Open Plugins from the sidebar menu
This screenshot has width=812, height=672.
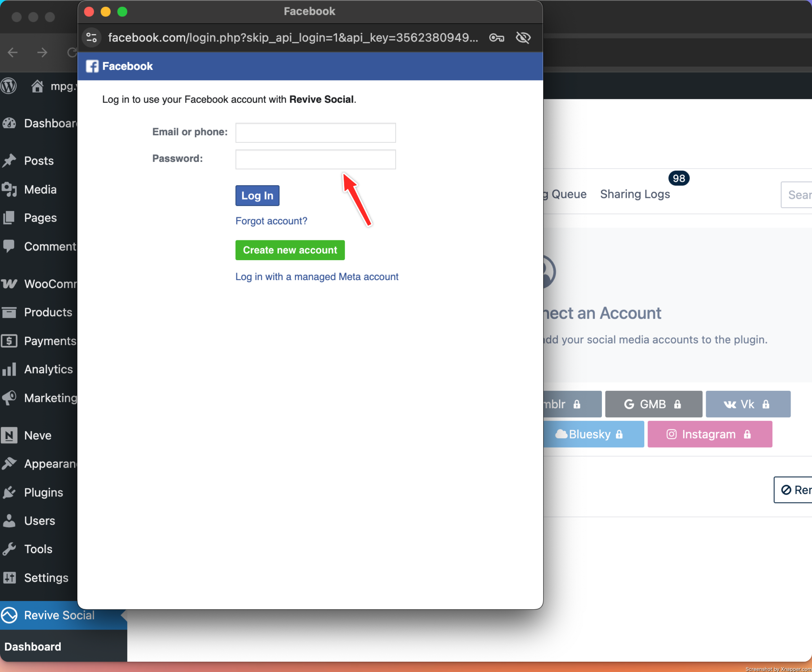[x=43, y=492]
